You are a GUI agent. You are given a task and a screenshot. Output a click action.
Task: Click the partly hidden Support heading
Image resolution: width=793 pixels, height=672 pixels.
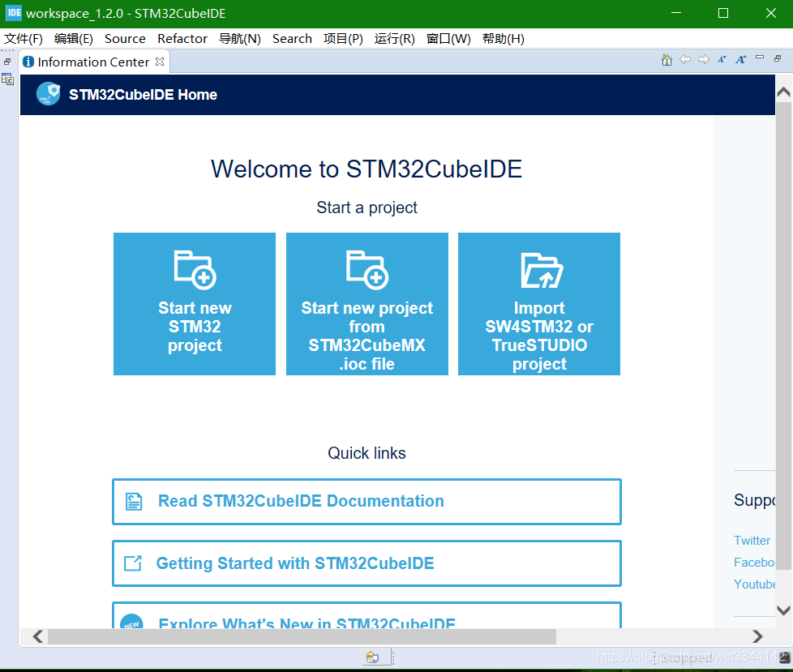(754, 500)
